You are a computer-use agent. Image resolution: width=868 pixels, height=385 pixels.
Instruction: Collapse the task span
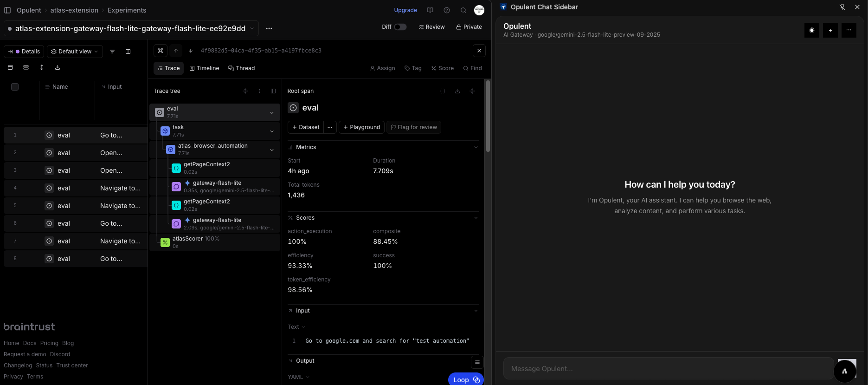pos(272,131)
